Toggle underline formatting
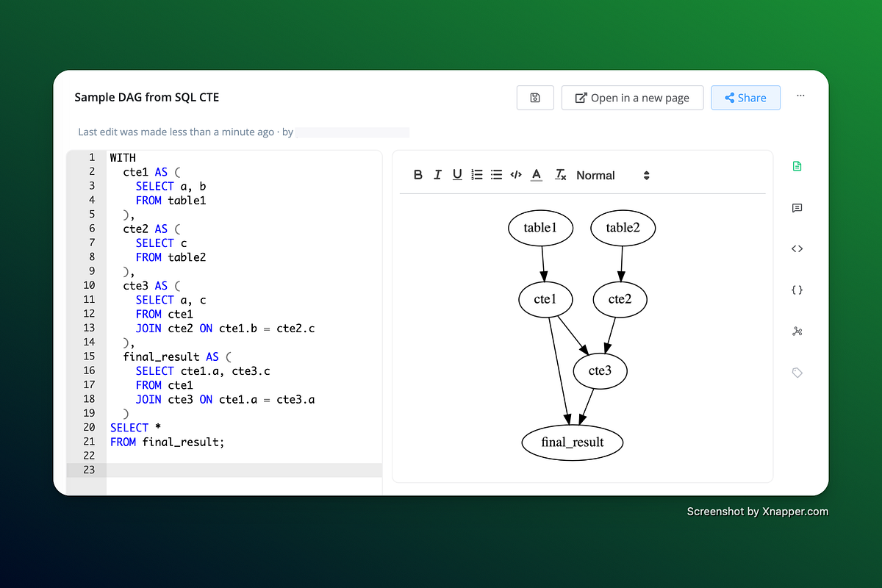The image size is (882, 588). pyautogui.click(x=456, y=175)
